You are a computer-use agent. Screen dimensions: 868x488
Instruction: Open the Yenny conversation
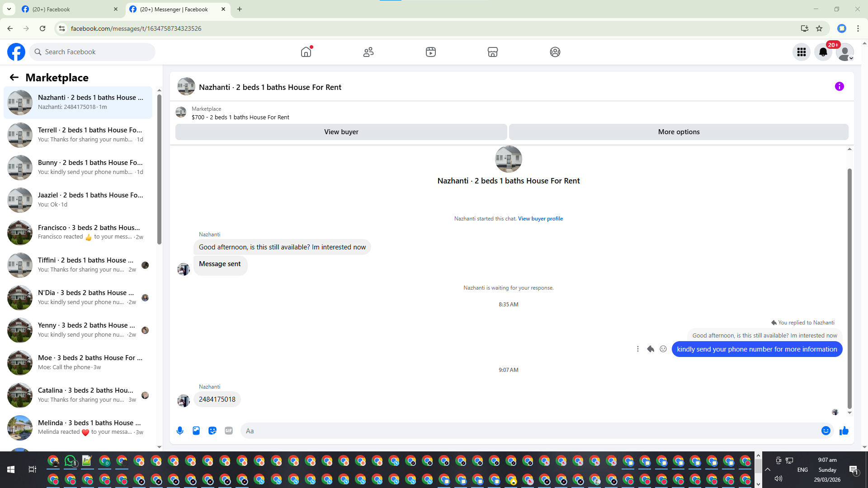pyautogui.click(x=78, y=330)
